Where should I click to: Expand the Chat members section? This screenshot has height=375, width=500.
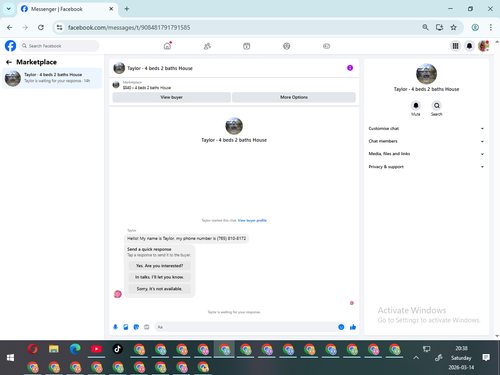click(x=426, y=141)
